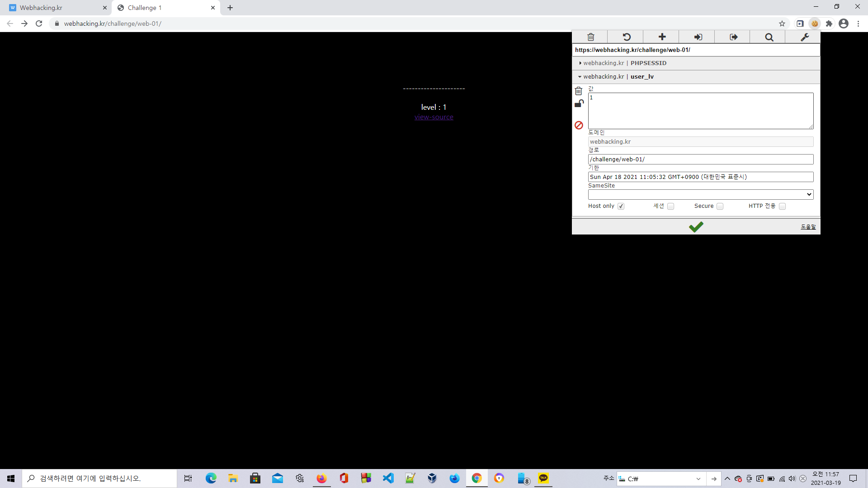Screen dimensions: 868x488
Task: Enable the Secure checkbox
Action: tap(720, 206)
